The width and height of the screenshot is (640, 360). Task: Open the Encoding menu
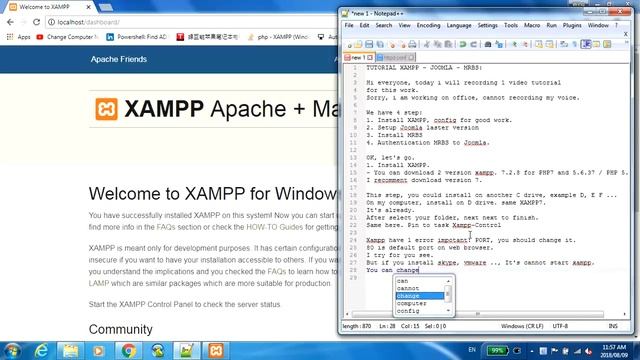click(428, 25)
